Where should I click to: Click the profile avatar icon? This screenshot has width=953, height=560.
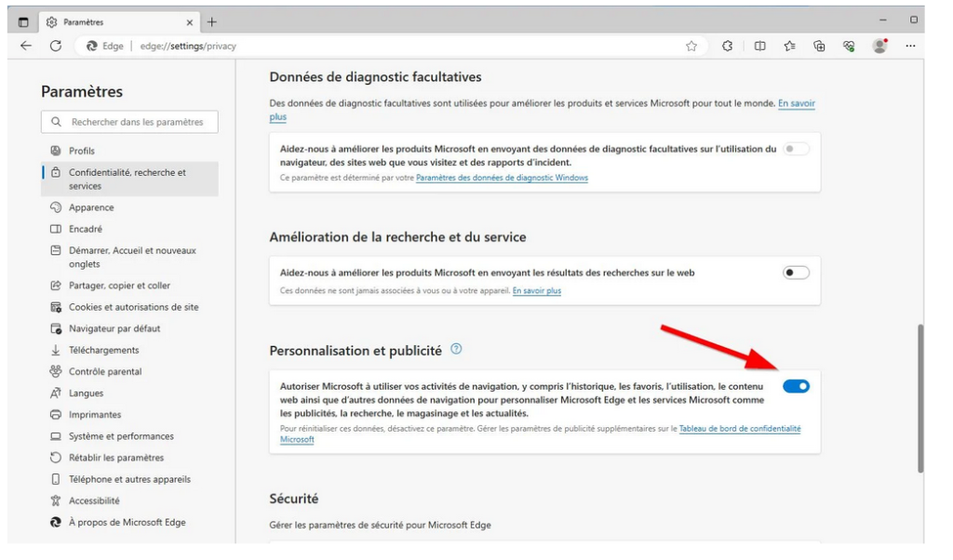(879, 45)
